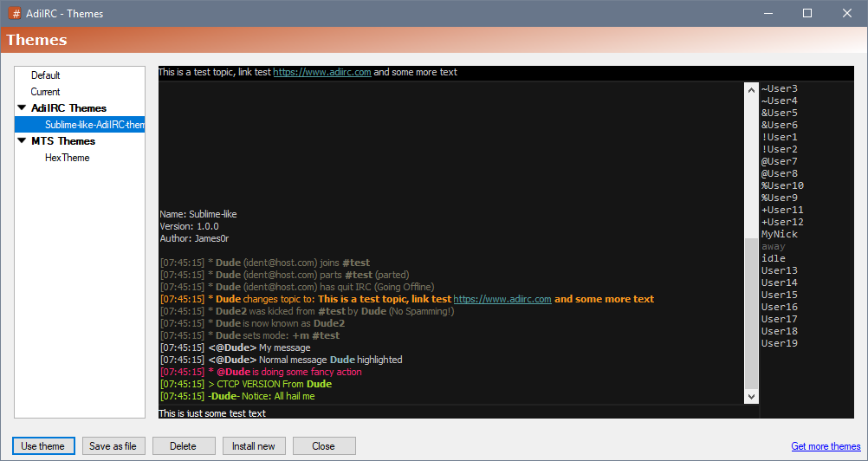Select ~User3 in the nick list

(780, 88)
